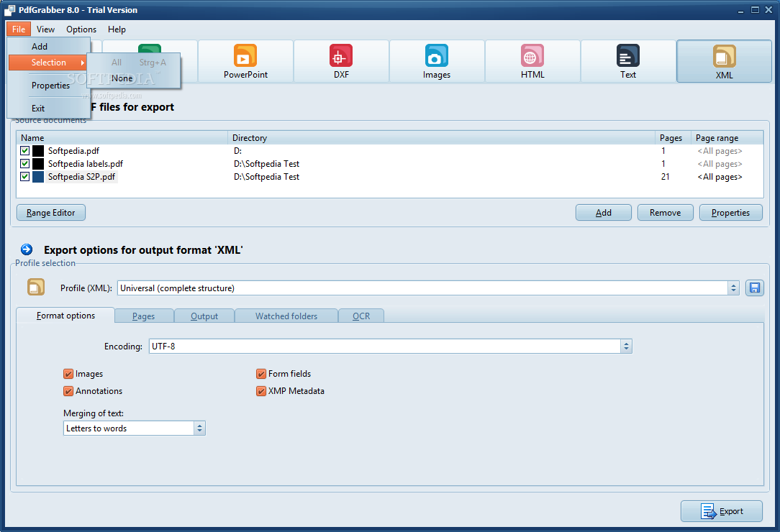Viewport: 780px width, 532px height.
Task: Click the file icon of Softpedia S2P.pdf
Action: 38,177
